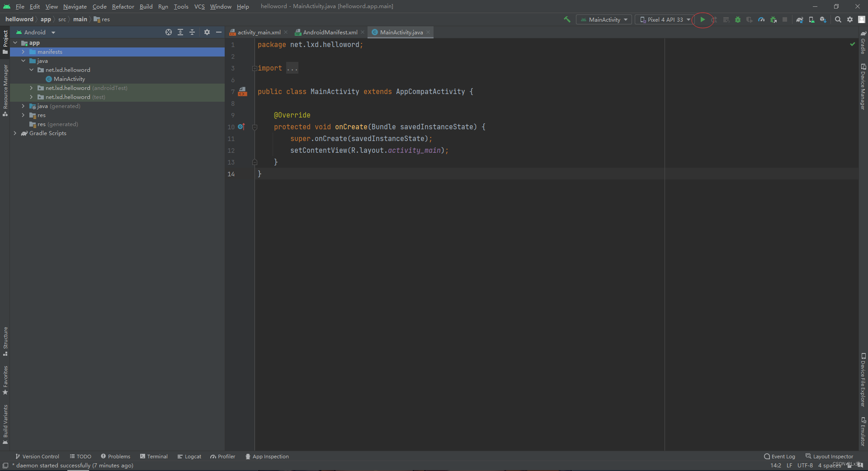Click Run with Coverage icon
The width and height of the screenshot is (868, 471).
[x=750, y=19]
